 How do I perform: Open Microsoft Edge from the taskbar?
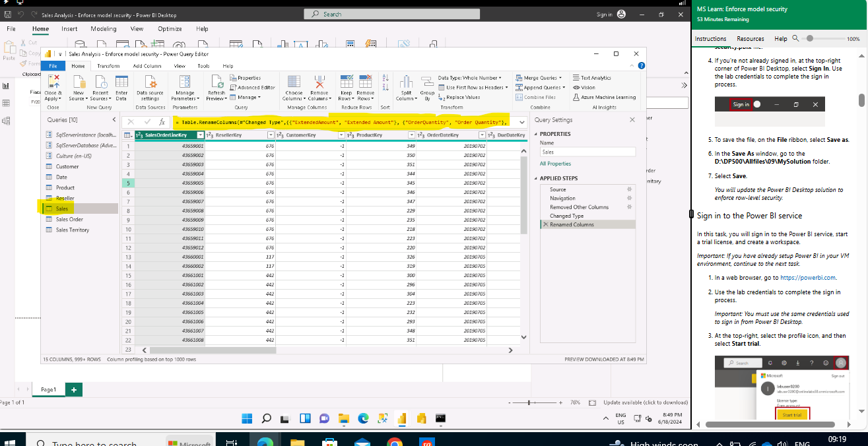click(363, 418)
